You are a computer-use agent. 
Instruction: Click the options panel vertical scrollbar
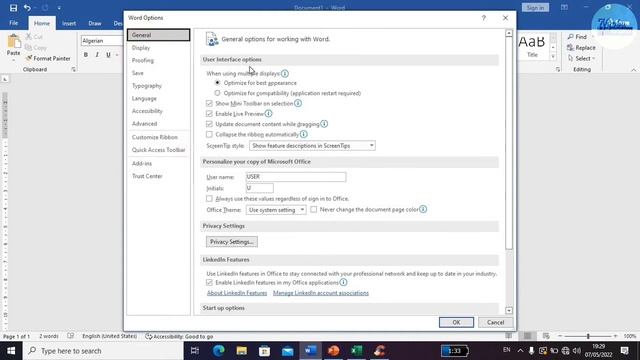(509, 144)
